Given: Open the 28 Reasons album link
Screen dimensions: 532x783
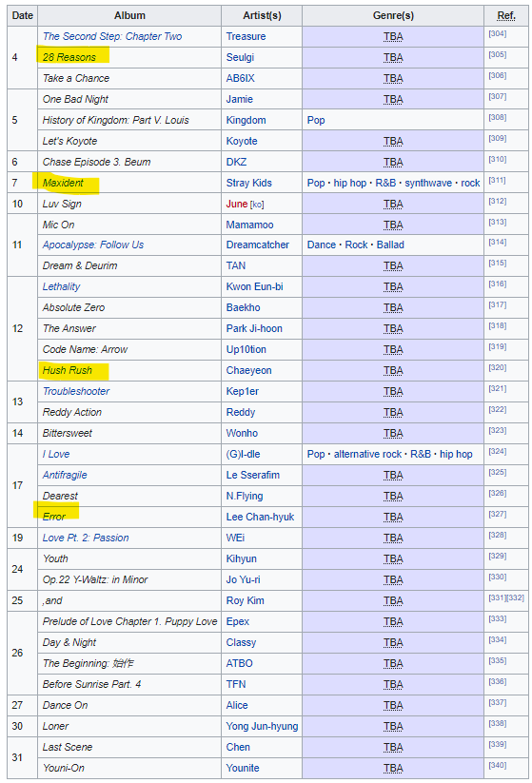Looking at the screenshot, I should point(69,57).
